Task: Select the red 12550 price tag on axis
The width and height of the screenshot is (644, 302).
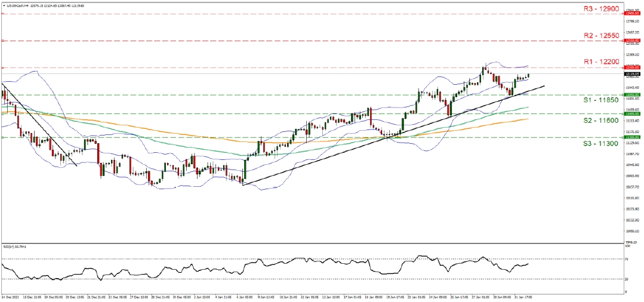Action: click(x=632, y=41)
